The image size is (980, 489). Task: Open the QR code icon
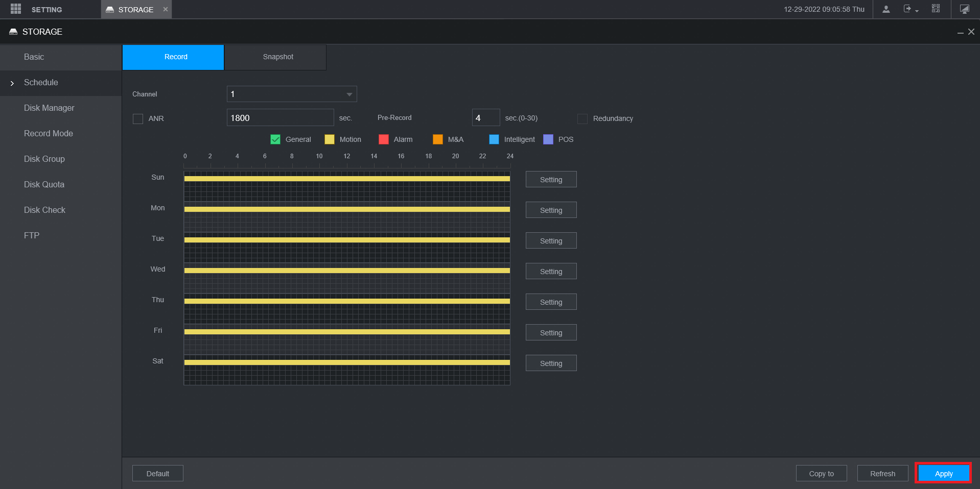point(936,9)
